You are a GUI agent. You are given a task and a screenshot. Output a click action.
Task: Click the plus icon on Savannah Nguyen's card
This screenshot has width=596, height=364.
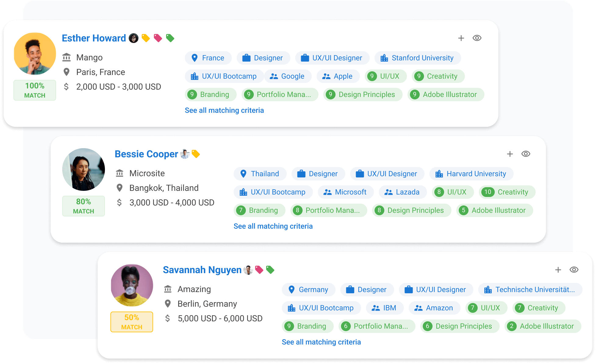(558, 270)
